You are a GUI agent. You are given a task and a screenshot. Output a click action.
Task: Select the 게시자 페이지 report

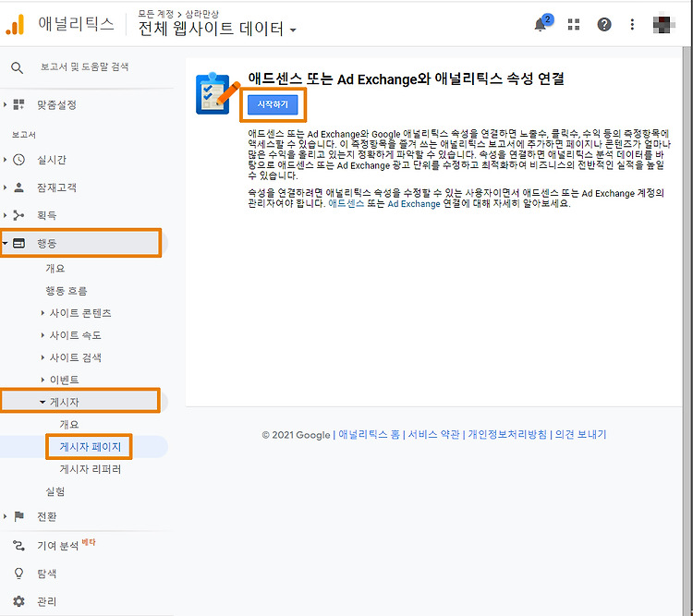91,447
